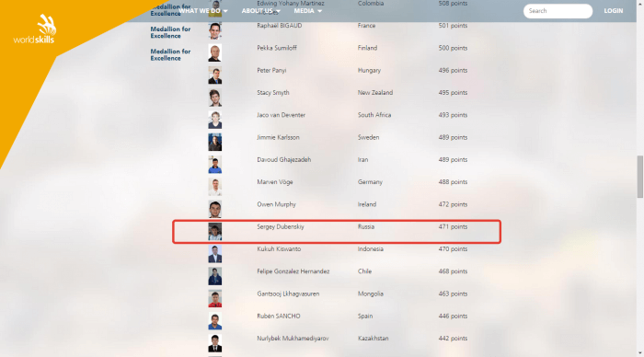644x357 pixels.
Task: Select the name Ruben SANCHO
Action: (279, 316)
